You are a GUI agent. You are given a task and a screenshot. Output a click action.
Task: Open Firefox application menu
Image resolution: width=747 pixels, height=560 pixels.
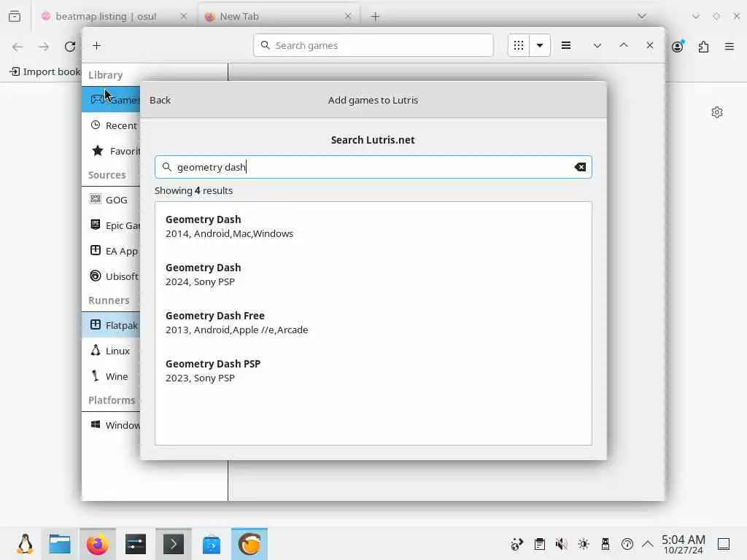pos(729,47)
